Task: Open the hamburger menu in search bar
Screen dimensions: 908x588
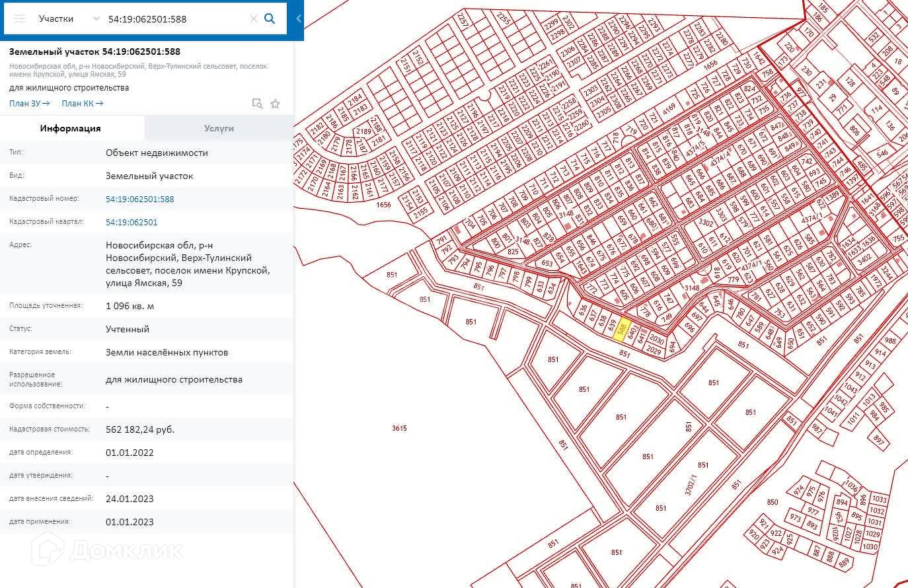Action: coord(19,18)
